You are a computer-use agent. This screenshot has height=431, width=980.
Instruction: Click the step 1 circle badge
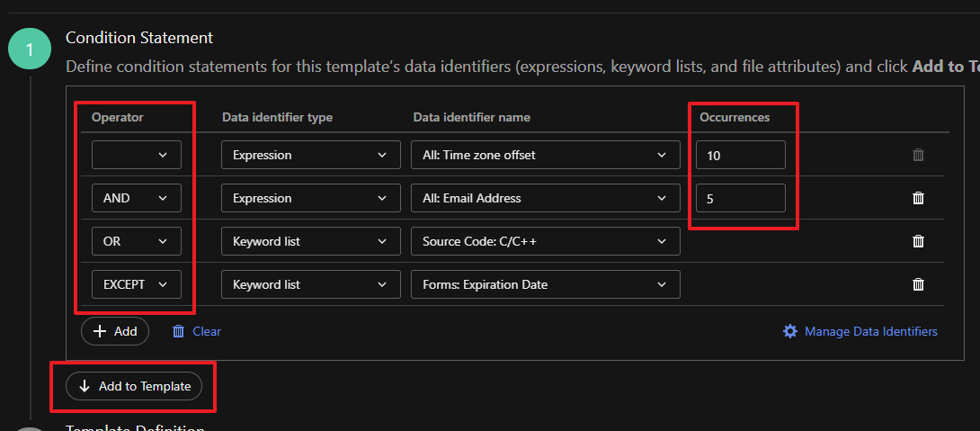pos(30,51)
